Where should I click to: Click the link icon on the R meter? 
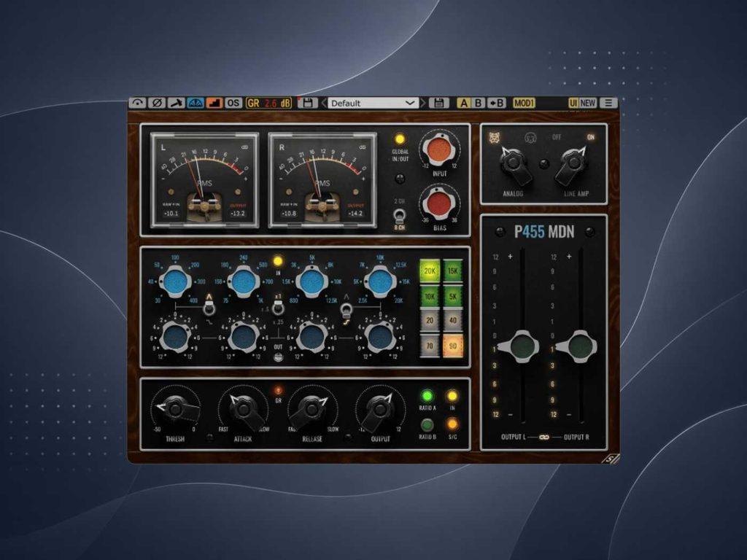(363, 147)
